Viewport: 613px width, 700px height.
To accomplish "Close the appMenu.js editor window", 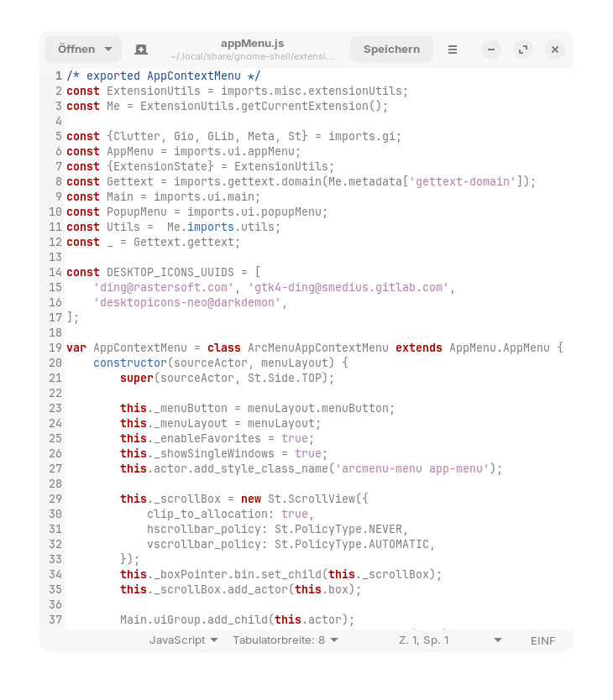I will [x=555, y=50].
